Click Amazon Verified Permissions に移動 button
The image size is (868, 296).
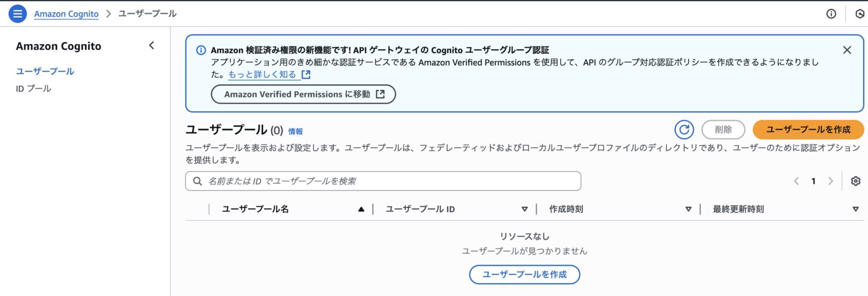303,94
